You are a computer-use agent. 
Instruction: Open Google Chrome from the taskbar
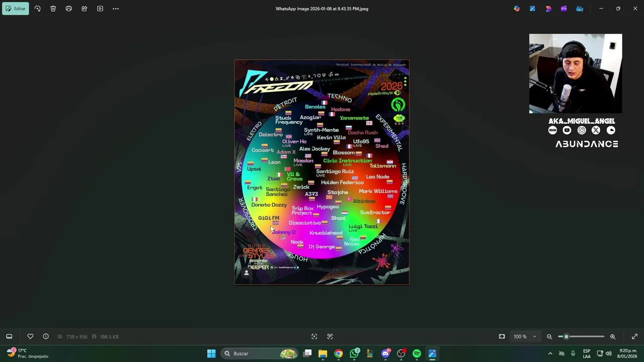click(x=339, y=353)
